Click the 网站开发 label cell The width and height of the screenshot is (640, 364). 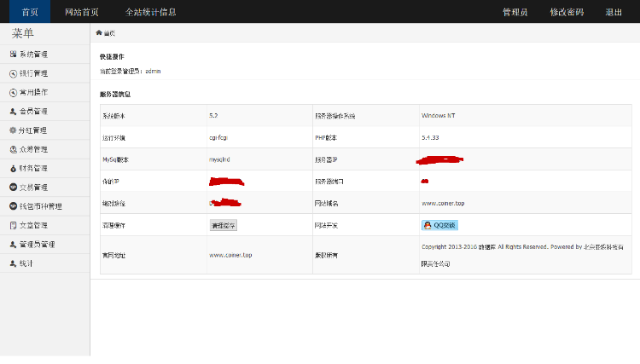[366, 225]
